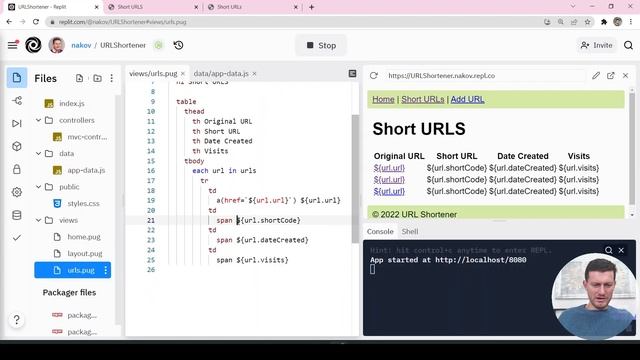This screenshot has width=640, height=360.
Task: Open the Files sidebar panel icon
Action: [17, 78]
